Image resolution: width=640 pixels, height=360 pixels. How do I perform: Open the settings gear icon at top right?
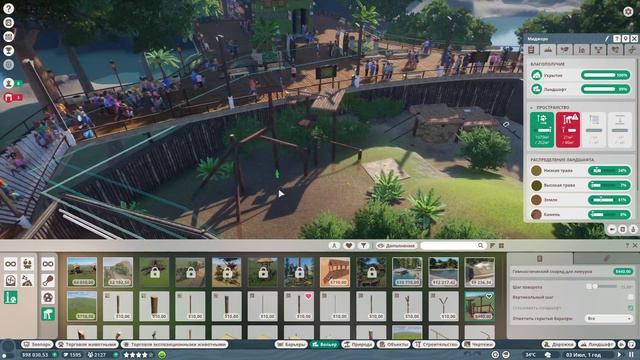(628, 12)
